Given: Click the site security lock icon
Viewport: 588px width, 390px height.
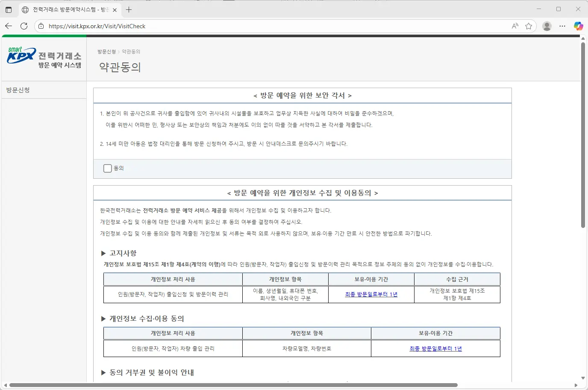Looking at the screenshot, I should coord(41,26).
